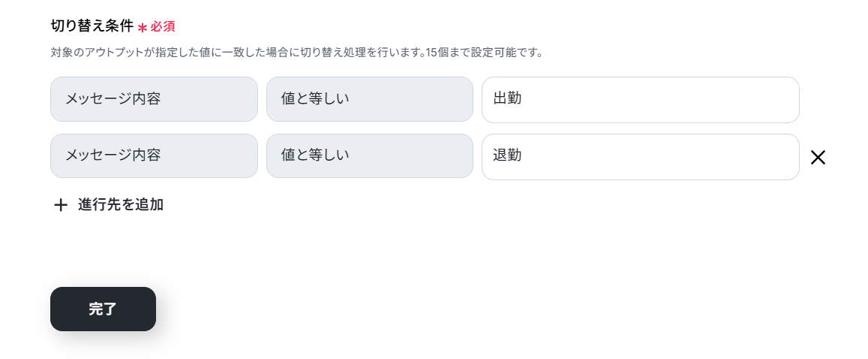The width and height of the screenshot is (868, 359).
Task: Open second row メッセージ内容 output selector
Action: pyautogui.click(x=154, y=156)
